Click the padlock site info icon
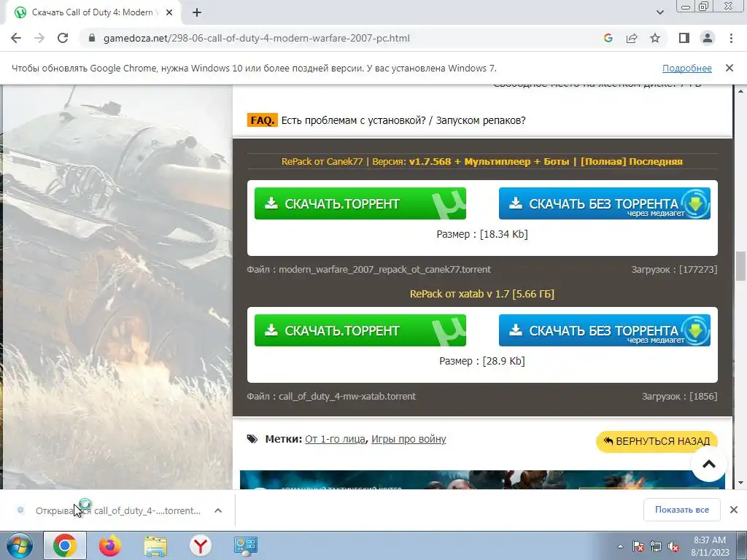 point(93,38)
